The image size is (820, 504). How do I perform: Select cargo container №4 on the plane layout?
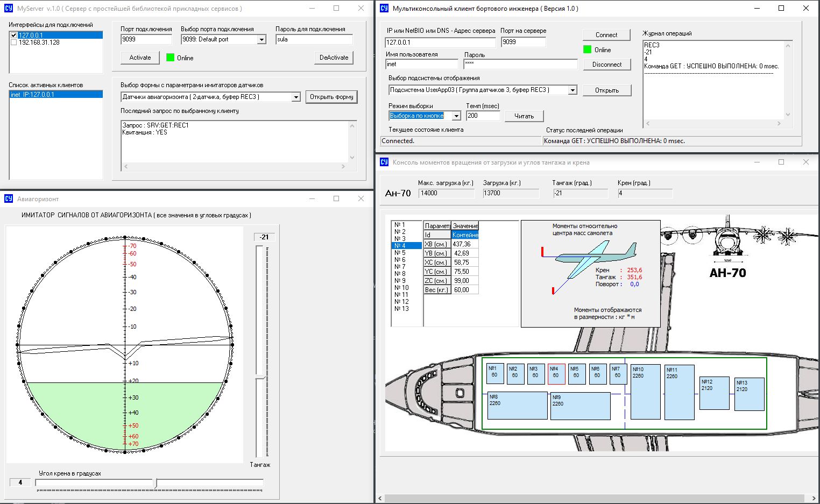tap(556, 374)
